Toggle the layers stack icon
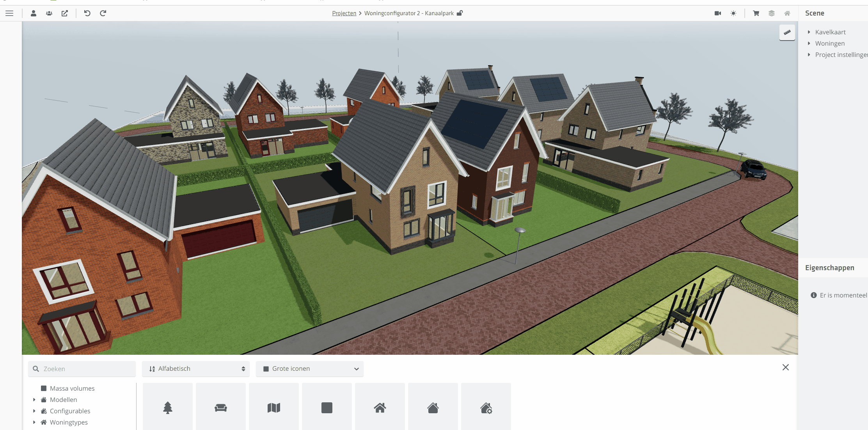Viewport: 868px width, 430px height. point(772,13)
